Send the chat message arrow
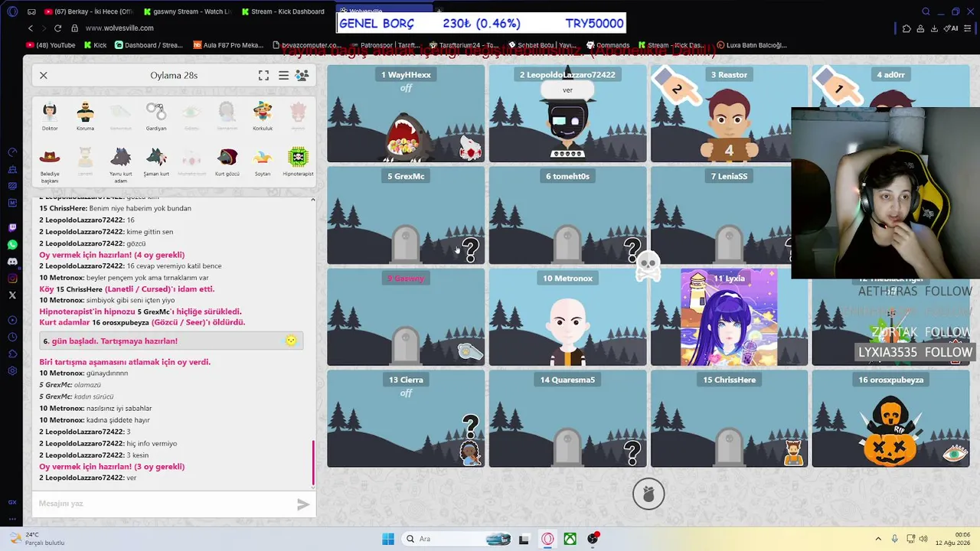Screen dimensions: 980x551 coord(303,504)
